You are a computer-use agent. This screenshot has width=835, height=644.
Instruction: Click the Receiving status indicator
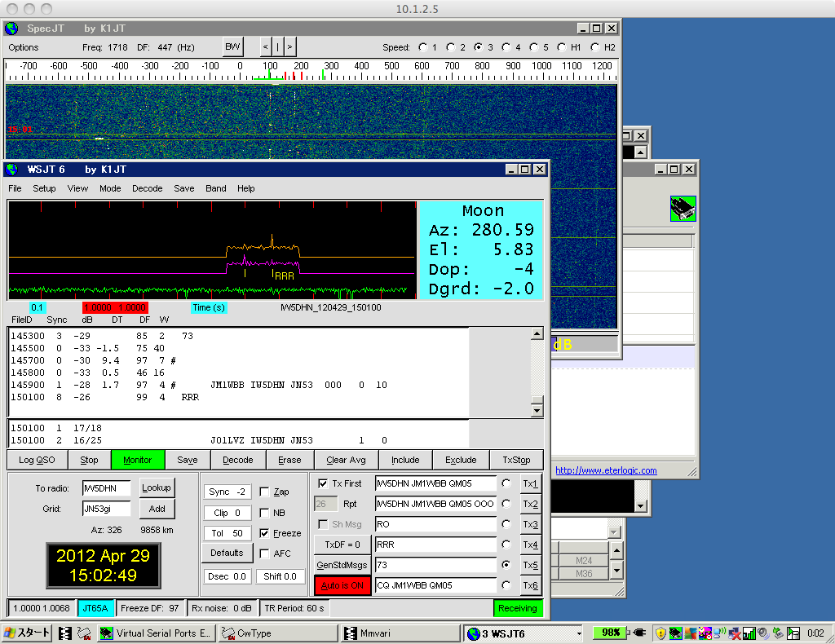pyautogui.click(x=518, y=608)
